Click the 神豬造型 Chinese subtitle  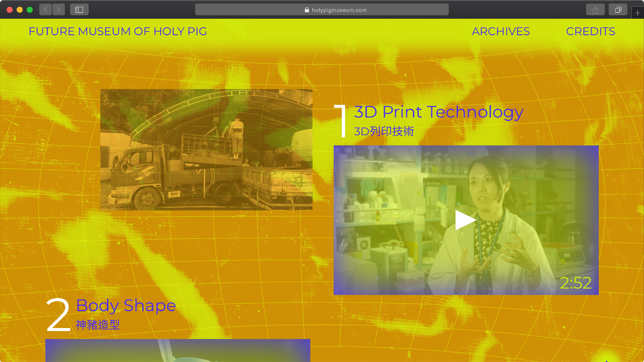point(98,325)
